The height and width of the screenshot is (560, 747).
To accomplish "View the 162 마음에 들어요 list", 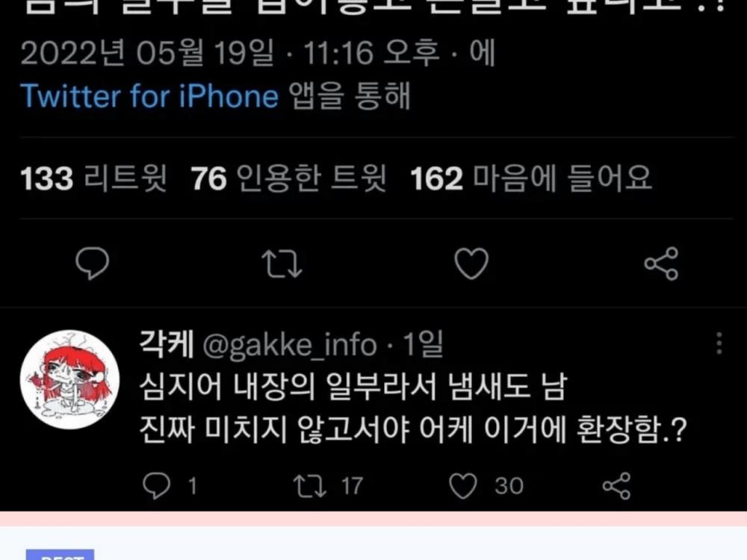I will click(530, 178).
